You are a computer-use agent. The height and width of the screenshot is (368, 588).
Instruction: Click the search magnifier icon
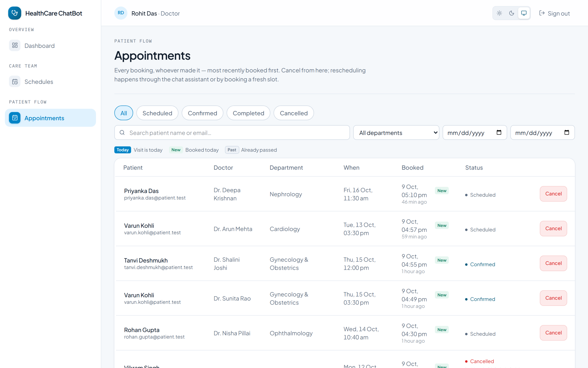pyautogui.click(x=122, y=133)
